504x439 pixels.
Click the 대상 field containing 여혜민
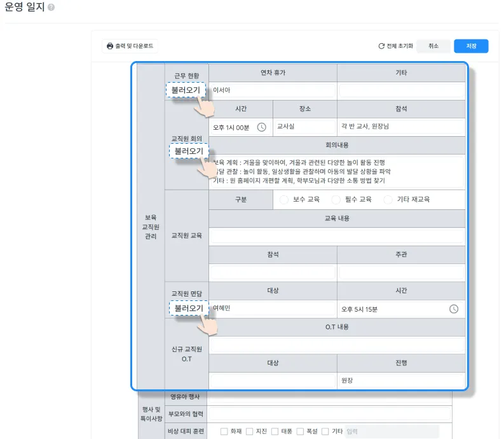[273, 309]
